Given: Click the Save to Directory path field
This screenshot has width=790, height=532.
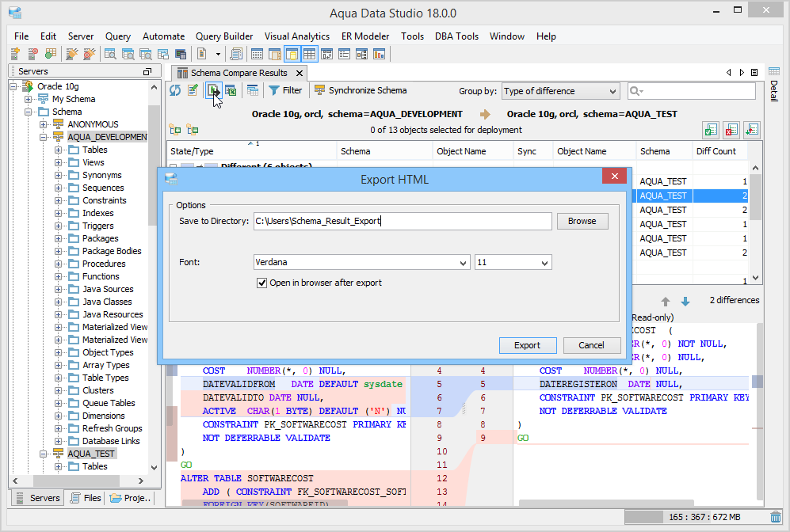Looking at the screenshot, I should point(402,221).
